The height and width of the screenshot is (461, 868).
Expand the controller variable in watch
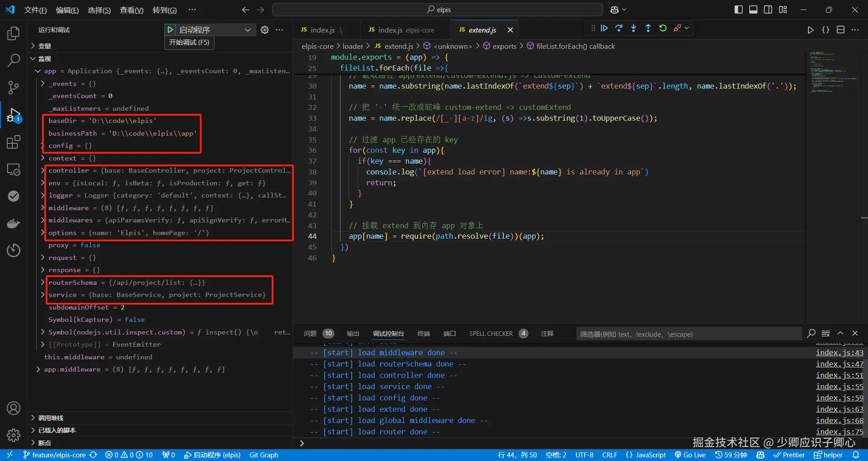click(43, 170)
